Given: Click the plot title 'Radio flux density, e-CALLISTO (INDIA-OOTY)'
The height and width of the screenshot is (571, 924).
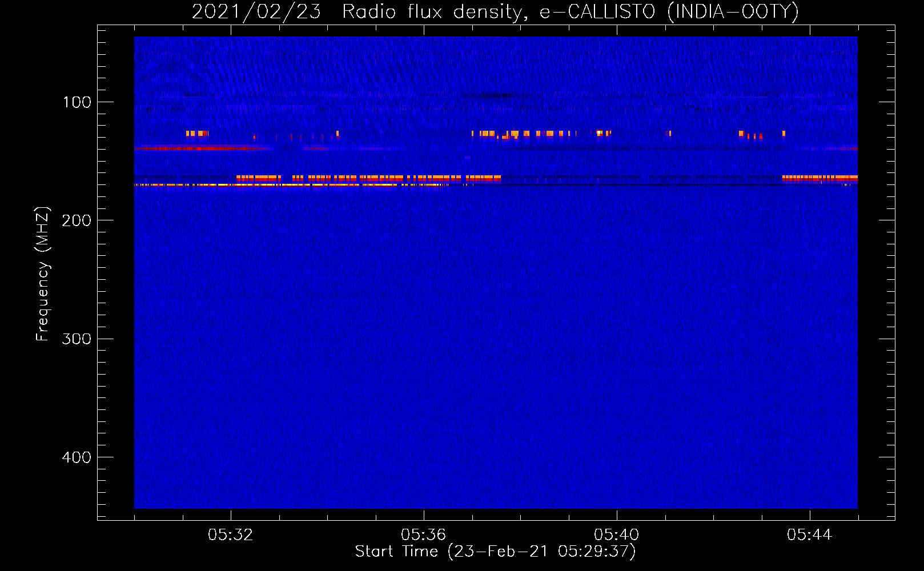Looking at the screenshot, I should click(571, 11).
